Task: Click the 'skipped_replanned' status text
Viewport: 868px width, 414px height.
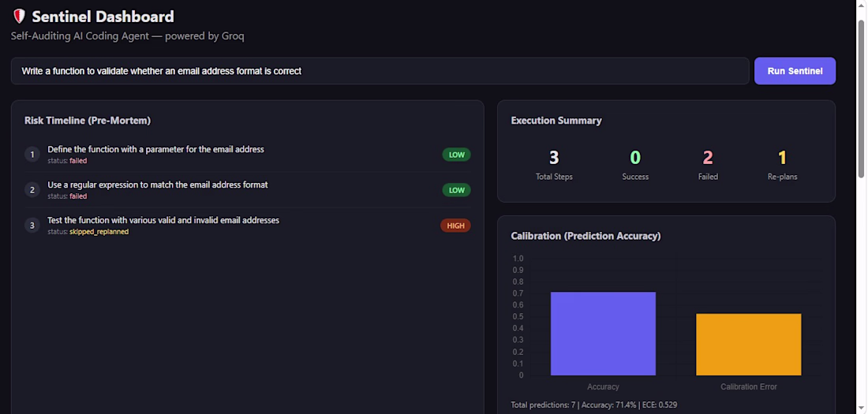Action: (99, 232)
